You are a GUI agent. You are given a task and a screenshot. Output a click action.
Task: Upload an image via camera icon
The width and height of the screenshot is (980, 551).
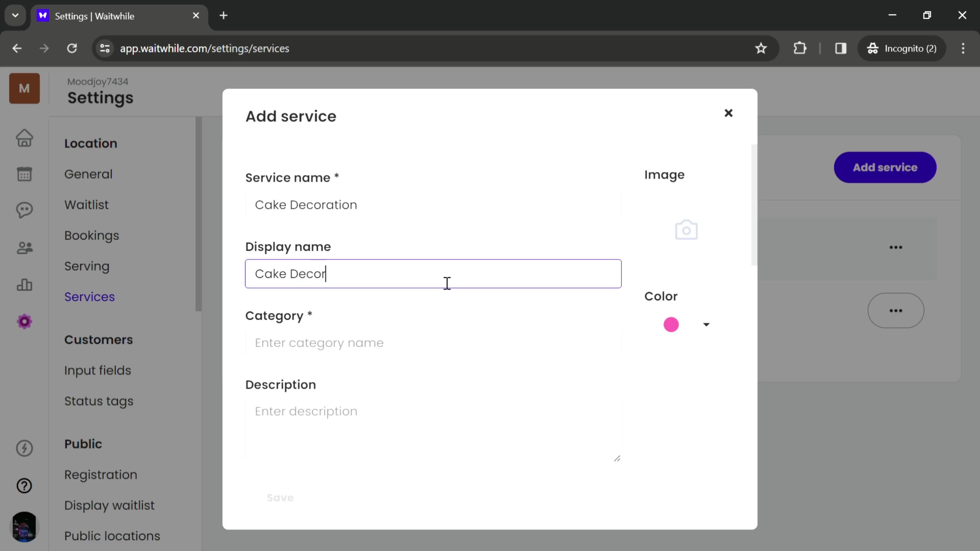point(686,230)
